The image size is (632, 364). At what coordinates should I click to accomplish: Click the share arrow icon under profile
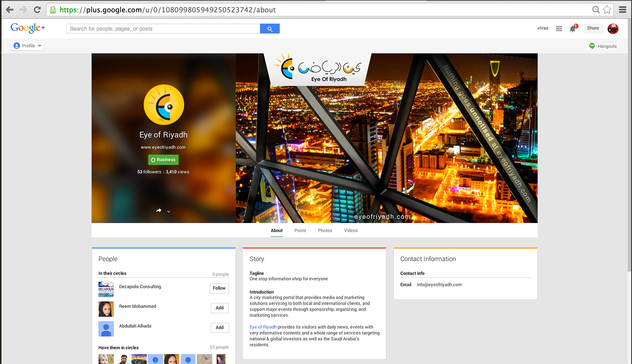coord(159,211)
